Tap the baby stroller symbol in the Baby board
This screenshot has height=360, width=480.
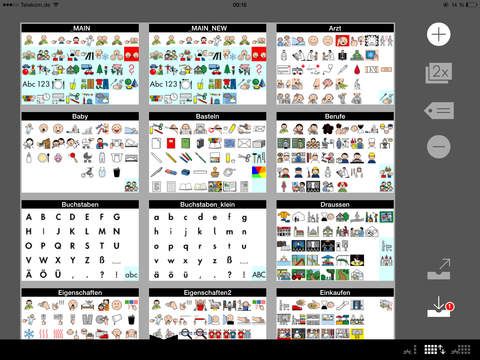pos(87,158)
